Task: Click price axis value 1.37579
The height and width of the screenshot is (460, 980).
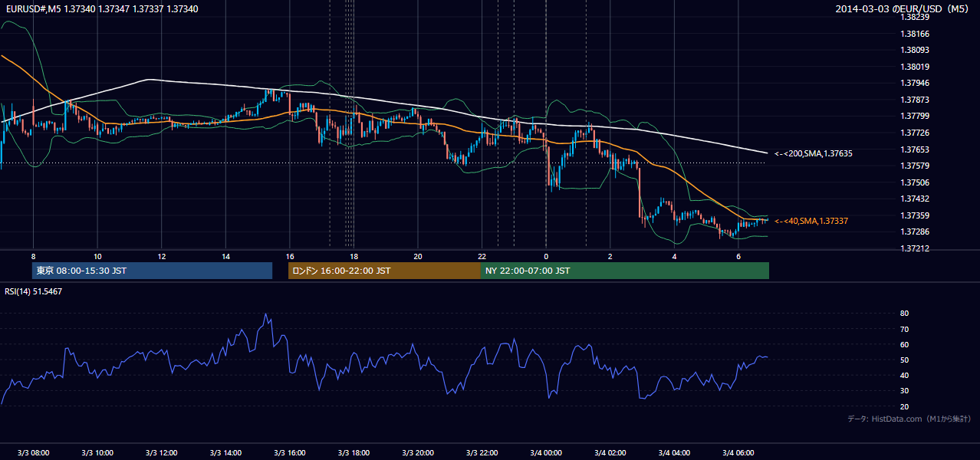Action: 915,166
